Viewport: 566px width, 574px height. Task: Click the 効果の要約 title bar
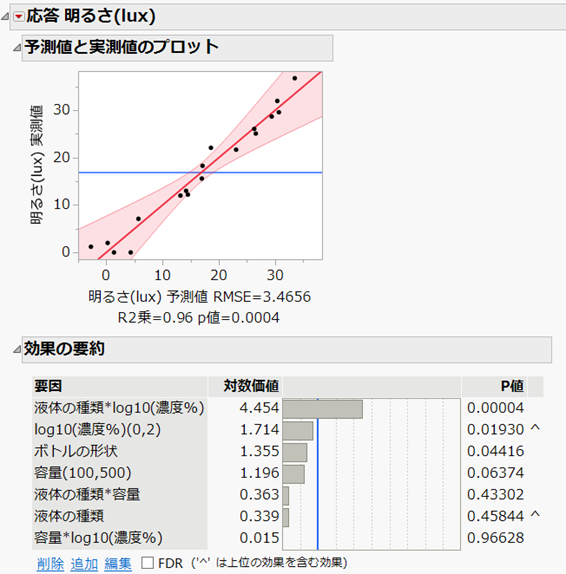[287, 350]
